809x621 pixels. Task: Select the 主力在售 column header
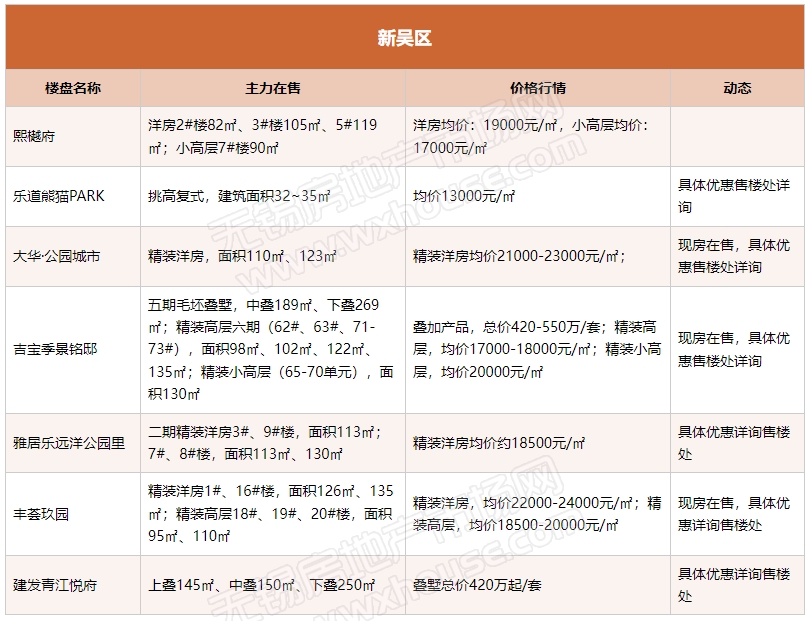pyautogui.click(x=273, y=88)
